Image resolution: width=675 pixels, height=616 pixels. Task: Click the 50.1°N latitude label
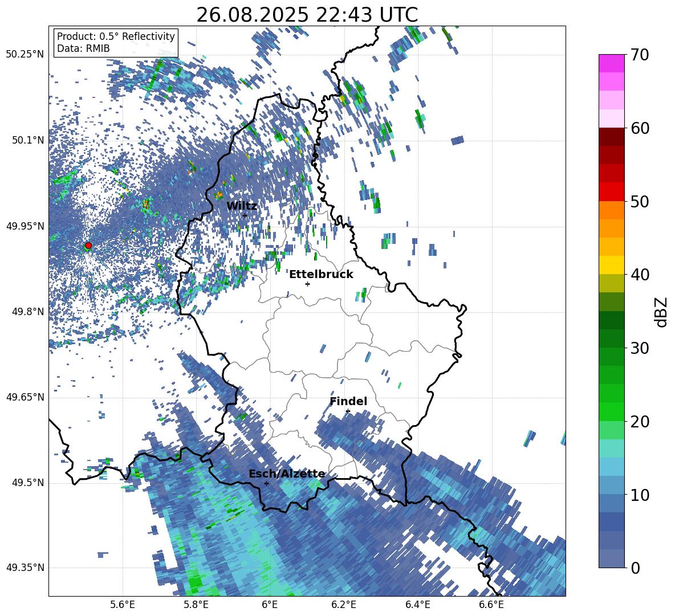29,140
